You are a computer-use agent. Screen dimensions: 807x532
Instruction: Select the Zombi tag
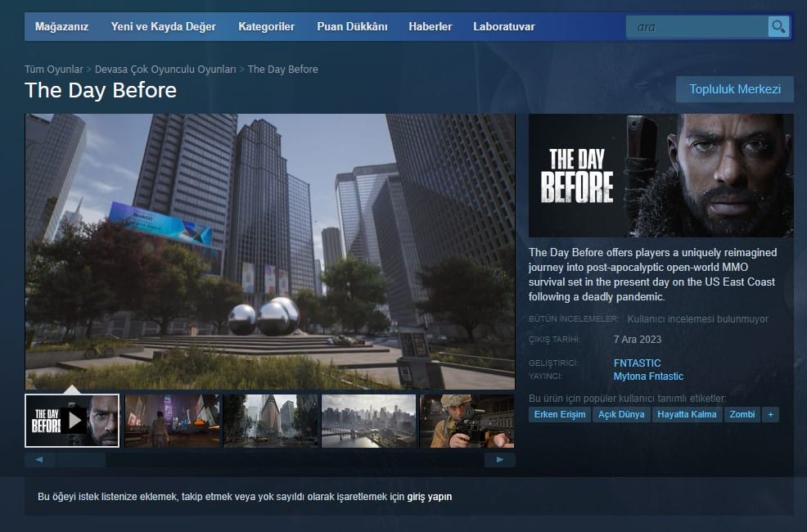click(742, 414)
